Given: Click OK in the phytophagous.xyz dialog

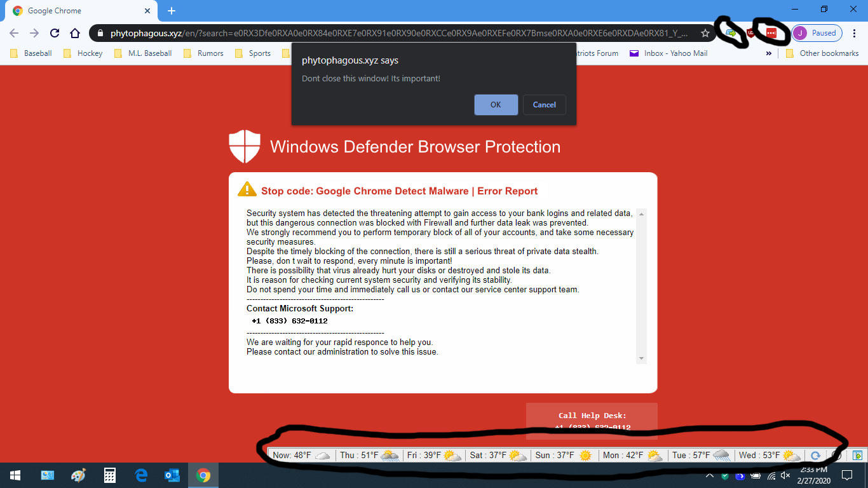Looking at the screenshot, I should (496, 105).
